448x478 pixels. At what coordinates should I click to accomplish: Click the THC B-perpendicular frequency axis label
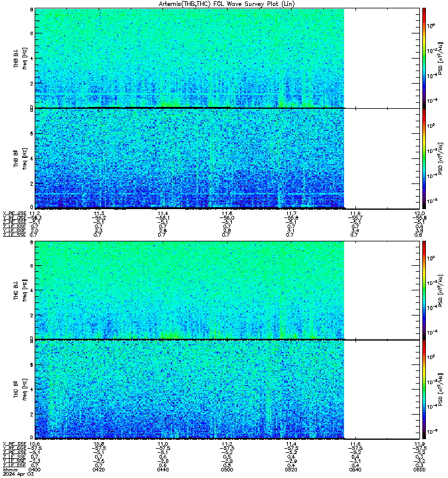(20, 290)
